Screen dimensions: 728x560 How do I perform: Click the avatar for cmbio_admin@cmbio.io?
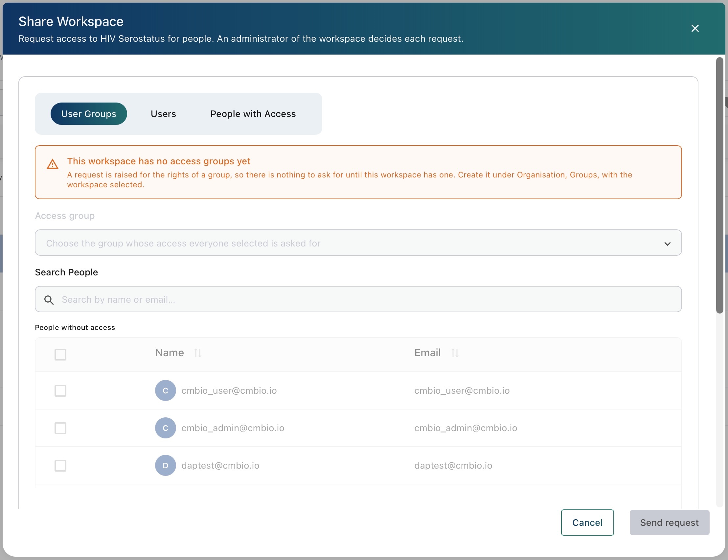click(165, 428)
